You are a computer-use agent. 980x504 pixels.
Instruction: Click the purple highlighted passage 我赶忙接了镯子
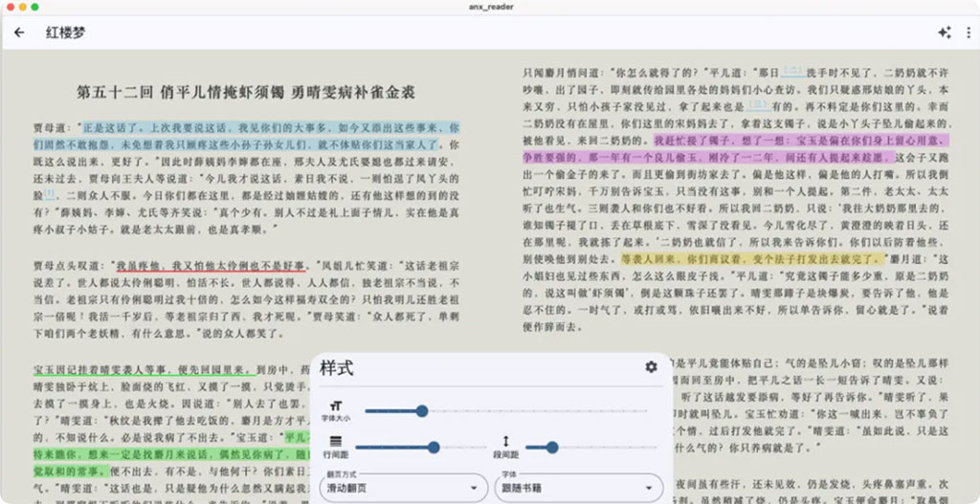736,148
